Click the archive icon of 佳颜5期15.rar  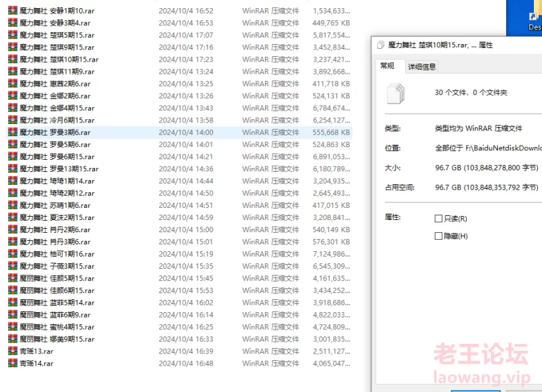13,278
